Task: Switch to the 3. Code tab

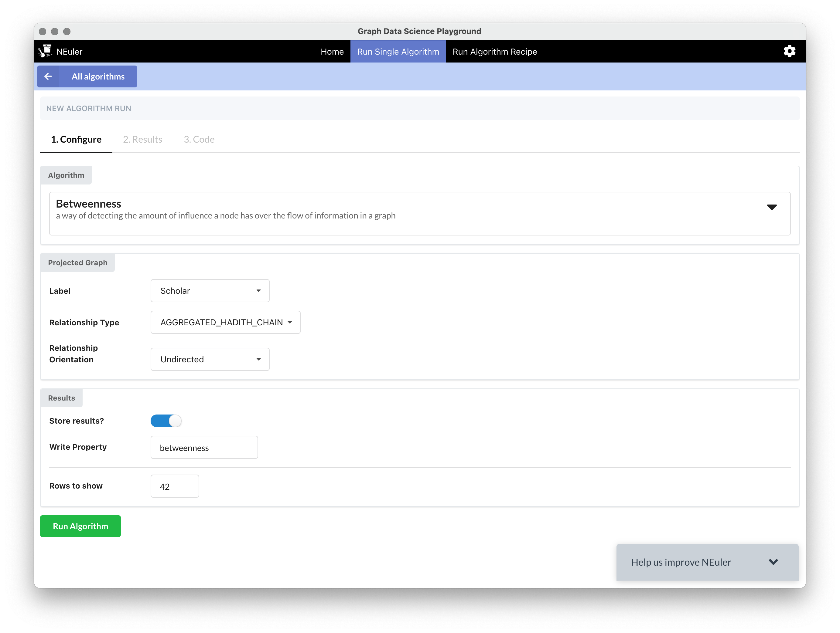Action: pyautogui.click(x=199, y=139)
